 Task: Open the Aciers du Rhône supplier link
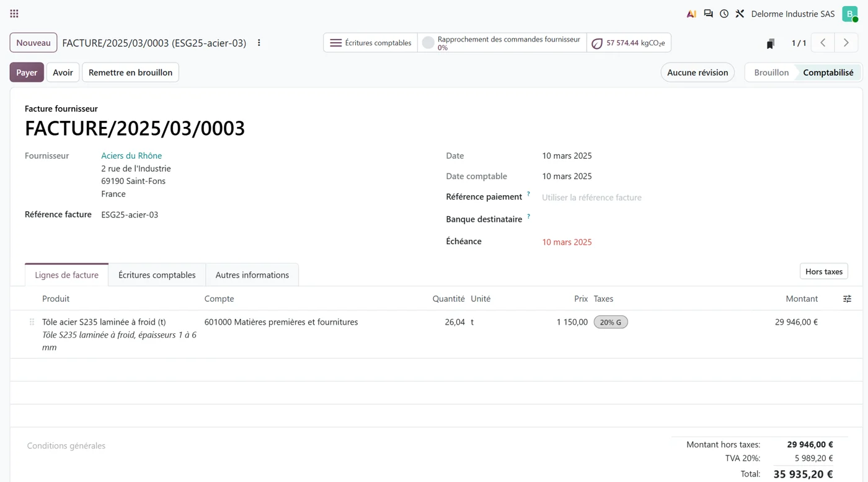coord(131,156)
